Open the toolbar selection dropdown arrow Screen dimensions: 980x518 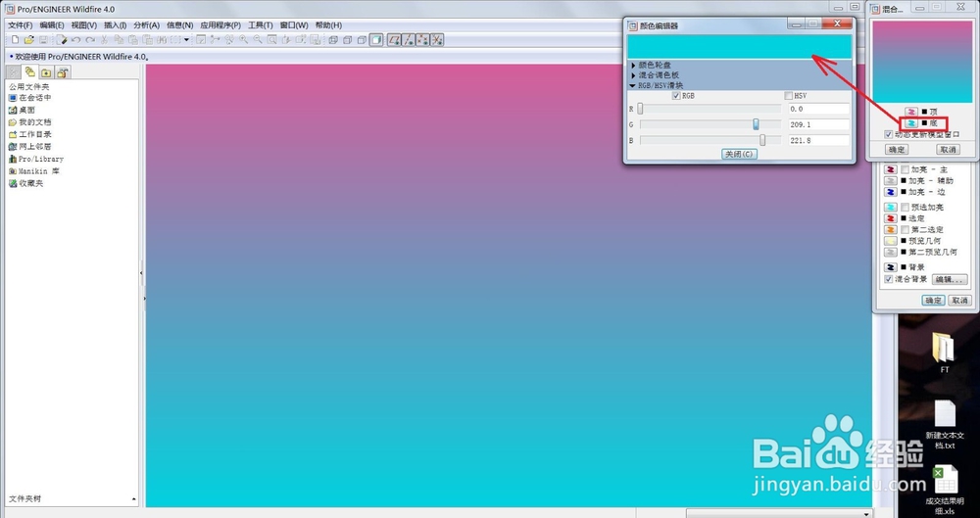coord(186,40)
